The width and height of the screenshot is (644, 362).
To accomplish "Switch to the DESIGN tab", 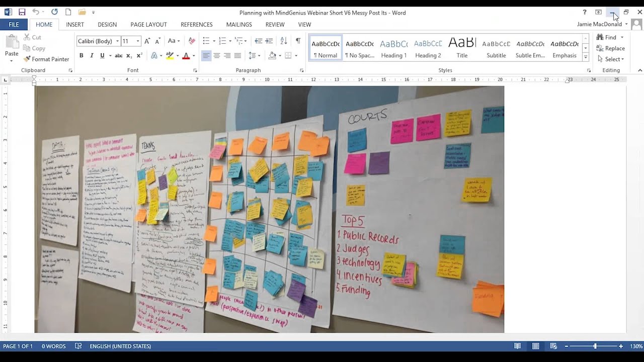I will pyautogui.click(x=107, y=24).
